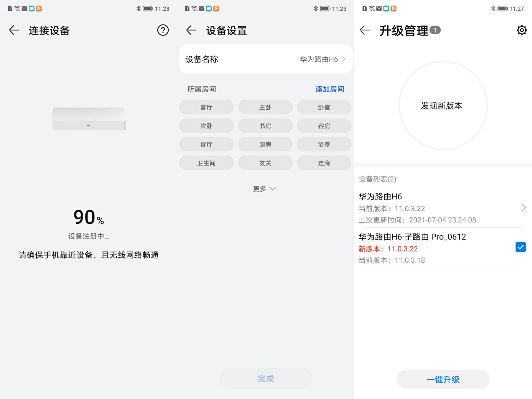
Task: Select the 卧室 room
Action: pos(324,107)
